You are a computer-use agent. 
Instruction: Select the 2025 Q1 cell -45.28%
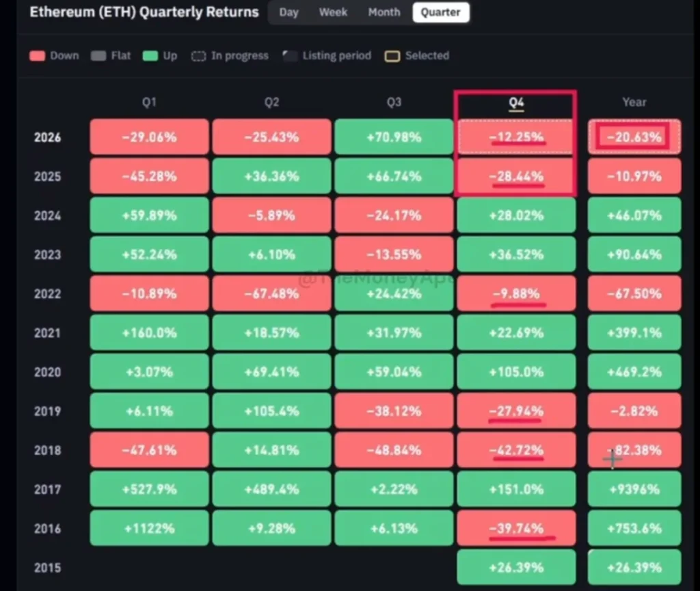pos(149,176)
